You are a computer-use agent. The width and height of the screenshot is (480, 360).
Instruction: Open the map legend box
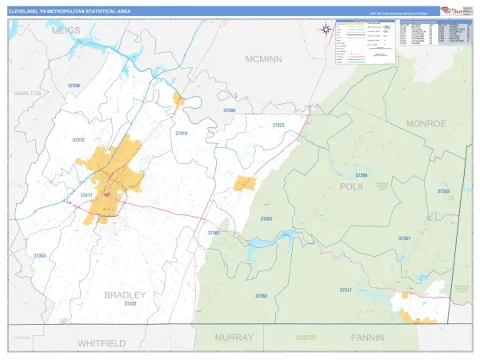(365, 42)
